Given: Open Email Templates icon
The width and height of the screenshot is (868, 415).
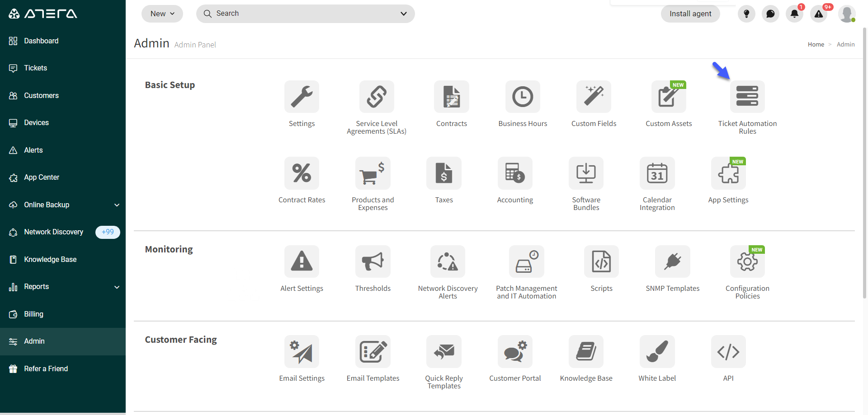Looking at the screenshot, I should [x=373, y=351].
